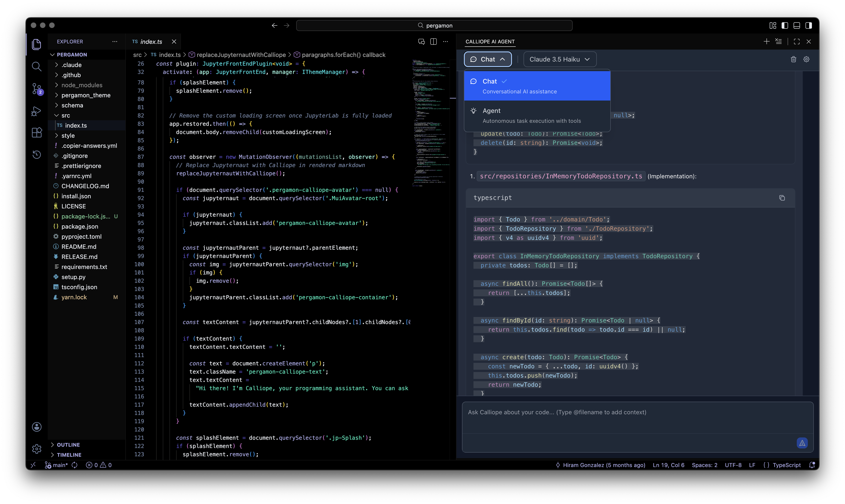Toggle the bottom panel visibility
Screen dimensions: 845x504
point(797,25)
